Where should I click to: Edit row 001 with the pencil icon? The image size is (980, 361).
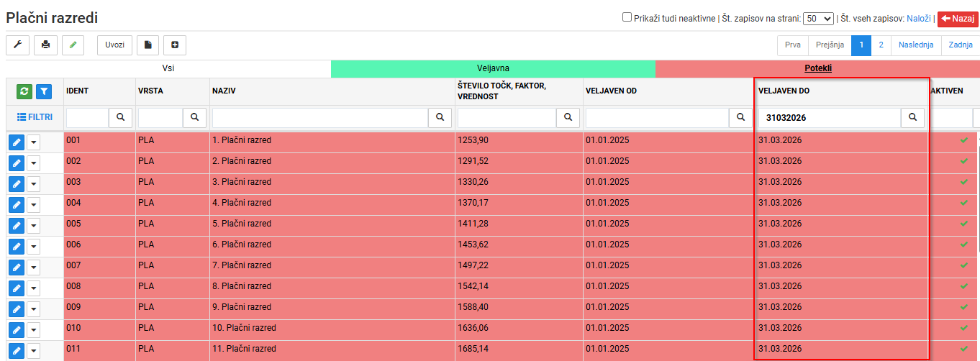click(17, 142)
